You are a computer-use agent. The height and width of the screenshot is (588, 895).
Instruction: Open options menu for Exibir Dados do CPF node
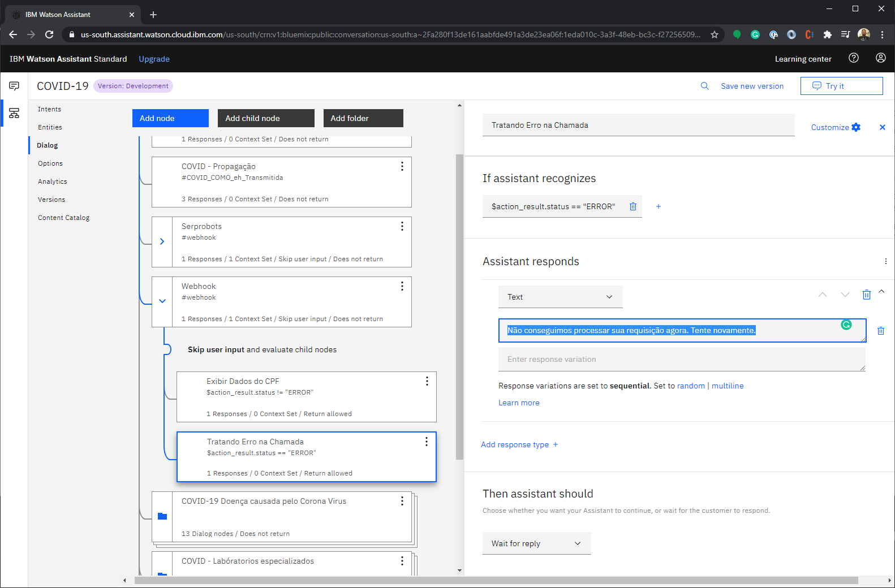[427, 381]
